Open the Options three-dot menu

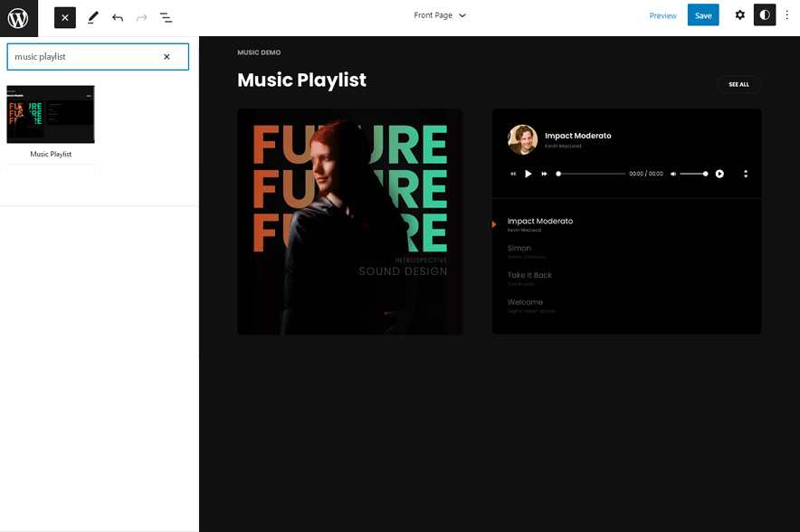pos(789,15)
